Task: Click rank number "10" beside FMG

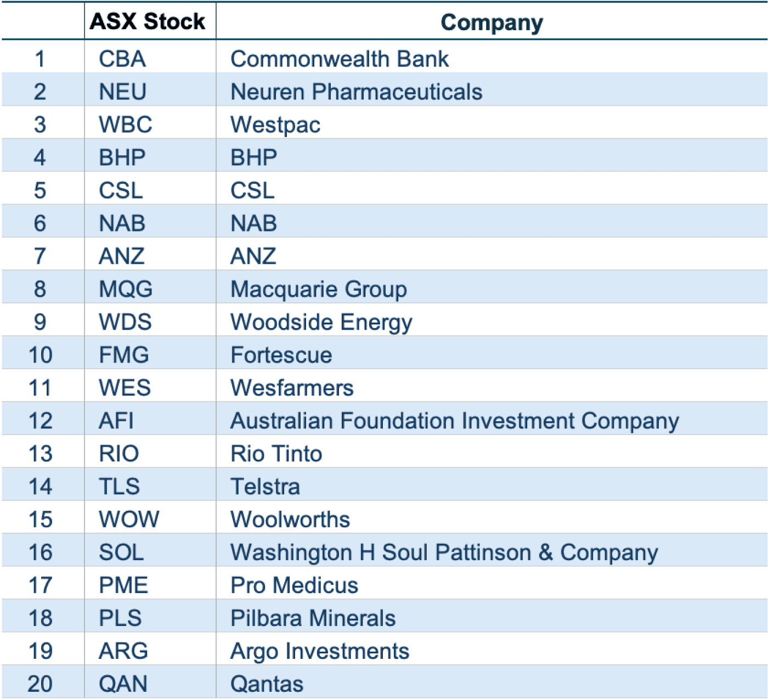Action: click(x=41, y=355)
